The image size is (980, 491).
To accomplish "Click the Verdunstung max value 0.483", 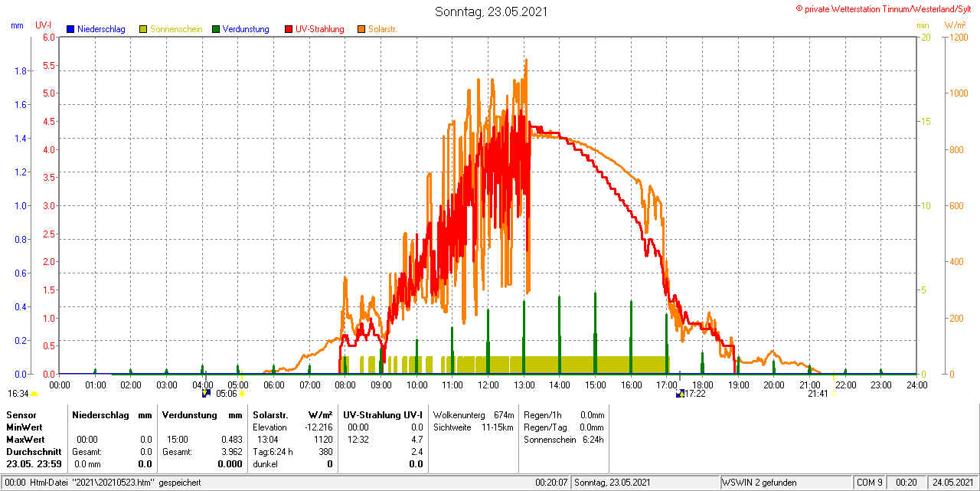I will pos(230,440).
